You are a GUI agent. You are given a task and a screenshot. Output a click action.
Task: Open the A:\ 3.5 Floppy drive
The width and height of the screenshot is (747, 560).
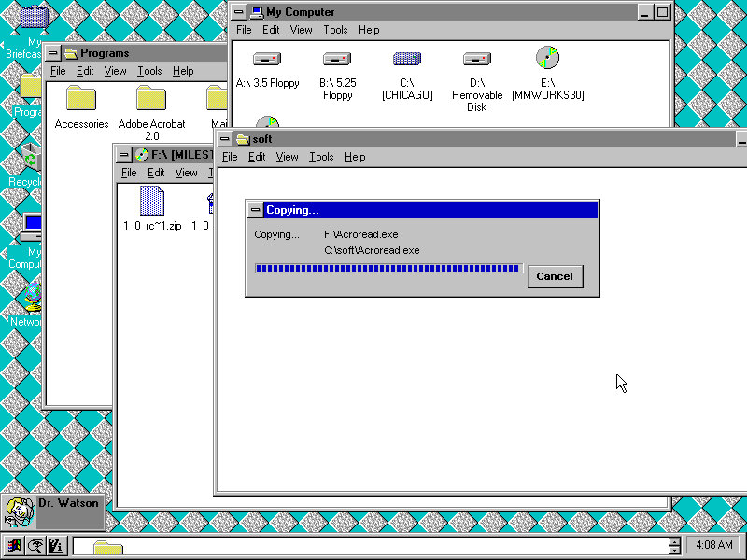click(x=267, y=60)
